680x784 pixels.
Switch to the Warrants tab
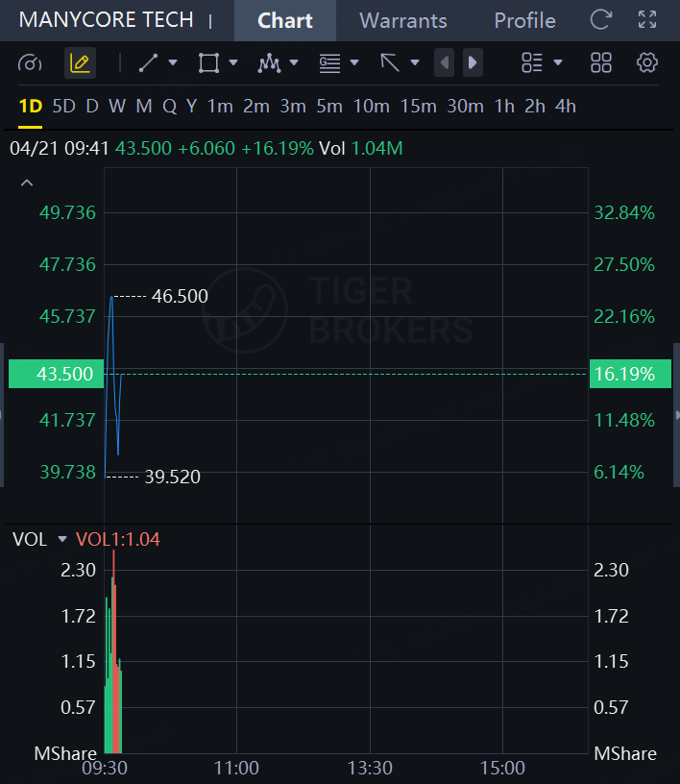click(403, 20)
